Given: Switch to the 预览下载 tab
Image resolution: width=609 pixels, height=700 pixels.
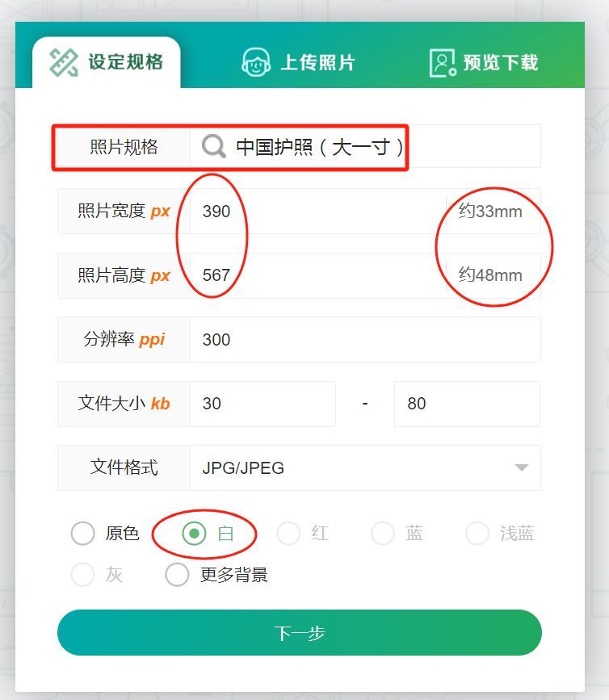Looking at the screenshot, I should 484,63.
